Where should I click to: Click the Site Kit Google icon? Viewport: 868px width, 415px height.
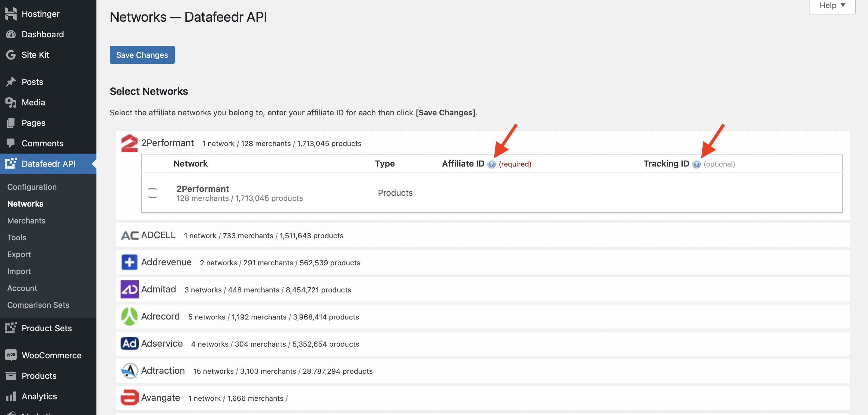click(x=11, y=55)
